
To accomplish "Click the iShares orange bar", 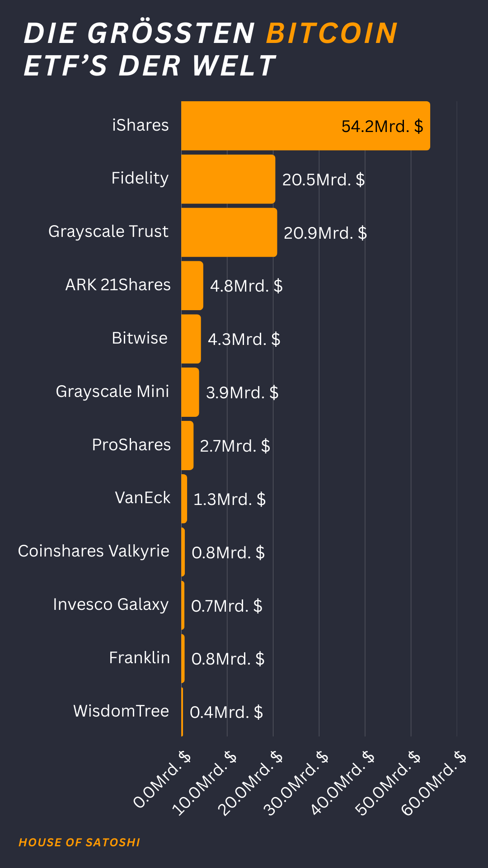I will pyautogui.click(x=305, y=126).
